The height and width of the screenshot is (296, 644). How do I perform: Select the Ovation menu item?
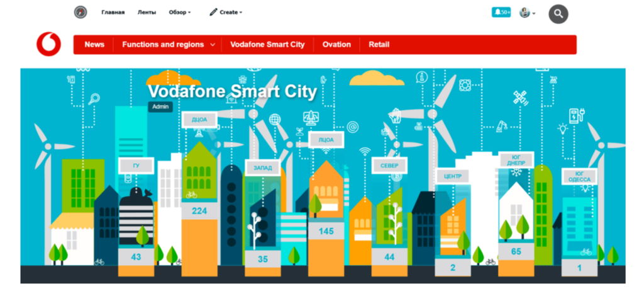click(x=336, y=45)
